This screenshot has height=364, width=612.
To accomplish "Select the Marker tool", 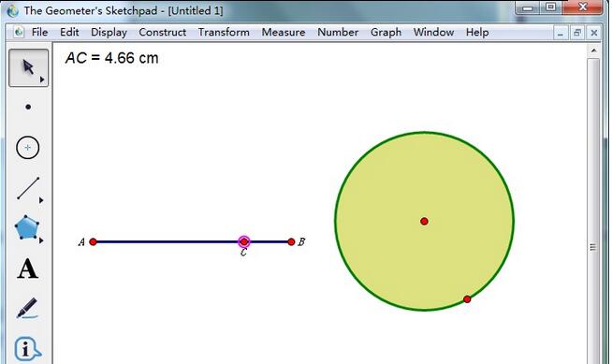I will coord(27,308).
